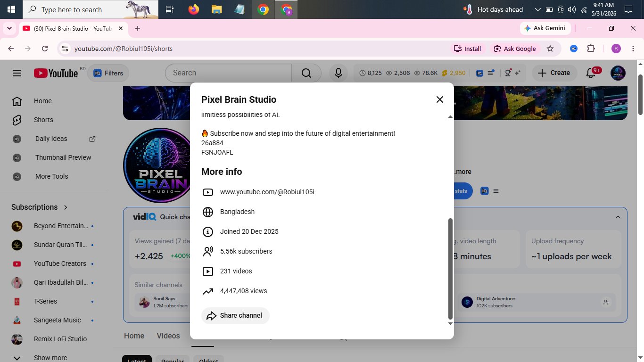Click the dialog scrollbar thumb
Screen dimensions: 644x362
tap(450, 269)
